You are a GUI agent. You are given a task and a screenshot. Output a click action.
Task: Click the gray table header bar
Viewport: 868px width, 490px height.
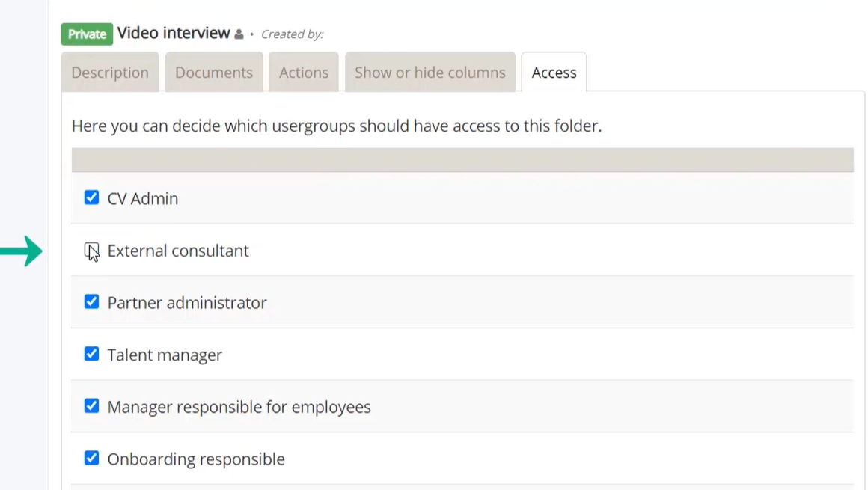(x=462, y=160)
